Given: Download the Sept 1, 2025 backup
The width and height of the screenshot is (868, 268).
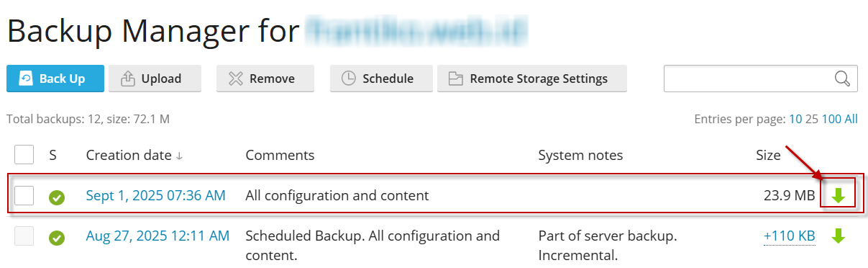Looking at the screenshot, I should (x=838, y=195).
